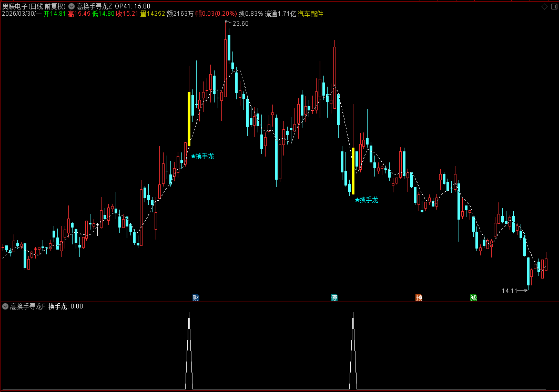Click the stock title 奥联电子(日线.前复权)
Viewport: 559px width, 392px height.
coord(34,6)
